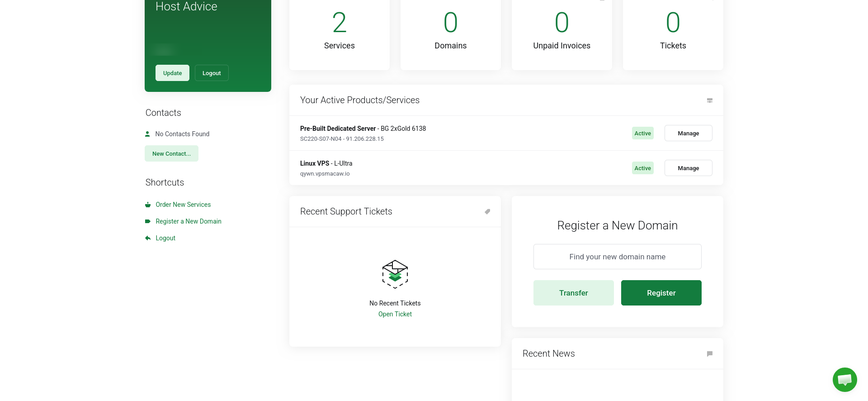Click the Logout shortcut link
Viewport: 868px width, 401px height.
point(165,238)
